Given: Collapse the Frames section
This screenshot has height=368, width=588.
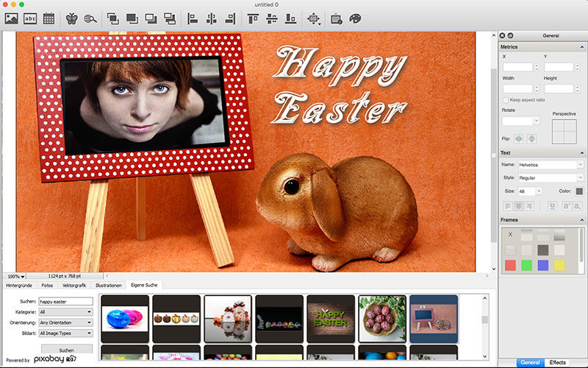Looking at the screenshot, I should tap(582, 220).
